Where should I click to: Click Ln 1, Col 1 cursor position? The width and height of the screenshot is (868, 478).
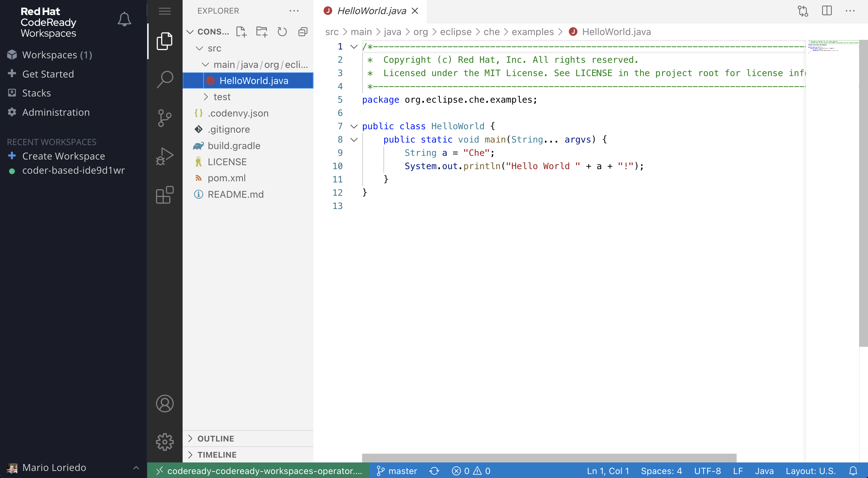[x=608, y=471]
